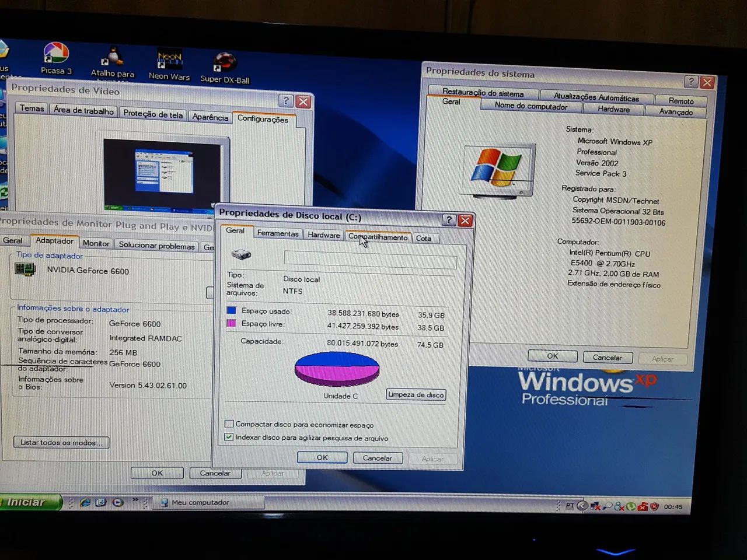Viewport: 747px width, 560px height.
Task: Click the 'Version 5.43.02.61.00' BIOS text
Action: [148, 386]
